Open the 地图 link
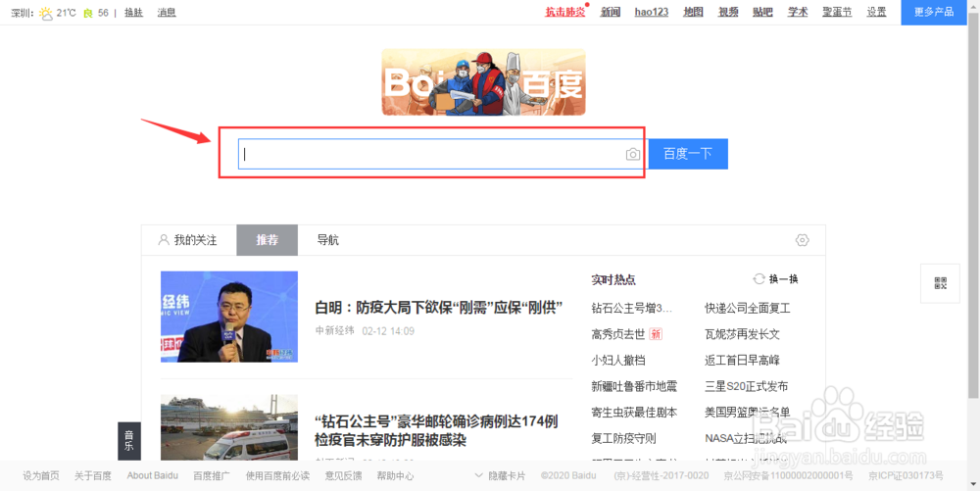Image resolution: width=980 pixels, height=491 pixels. click(x=693, y=12)
